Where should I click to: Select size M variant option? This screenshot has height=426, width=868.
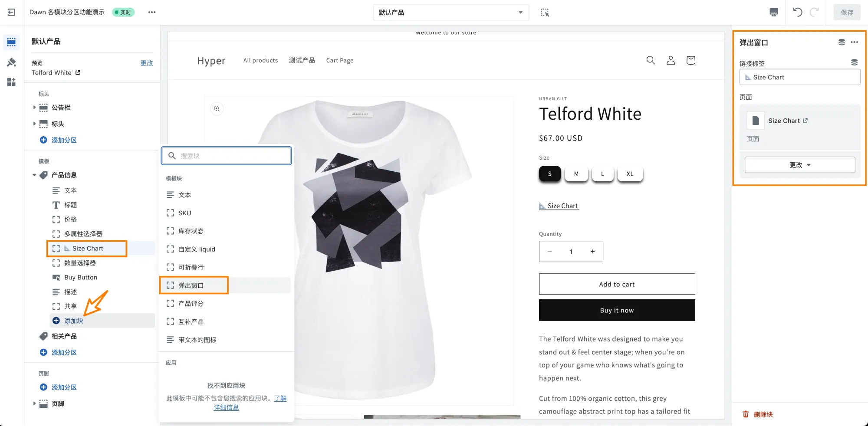point(576,174)
